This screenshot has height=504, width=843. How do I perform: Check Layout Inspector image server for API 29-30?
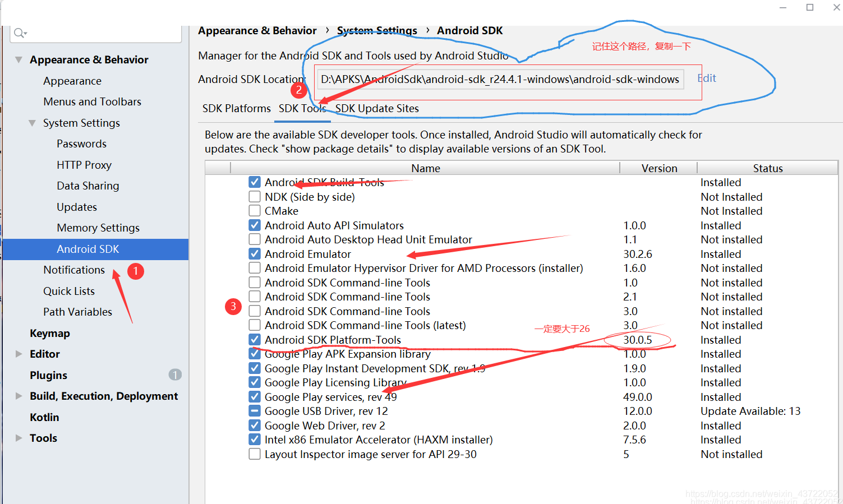pyautogui.click(x=255, y=454)
